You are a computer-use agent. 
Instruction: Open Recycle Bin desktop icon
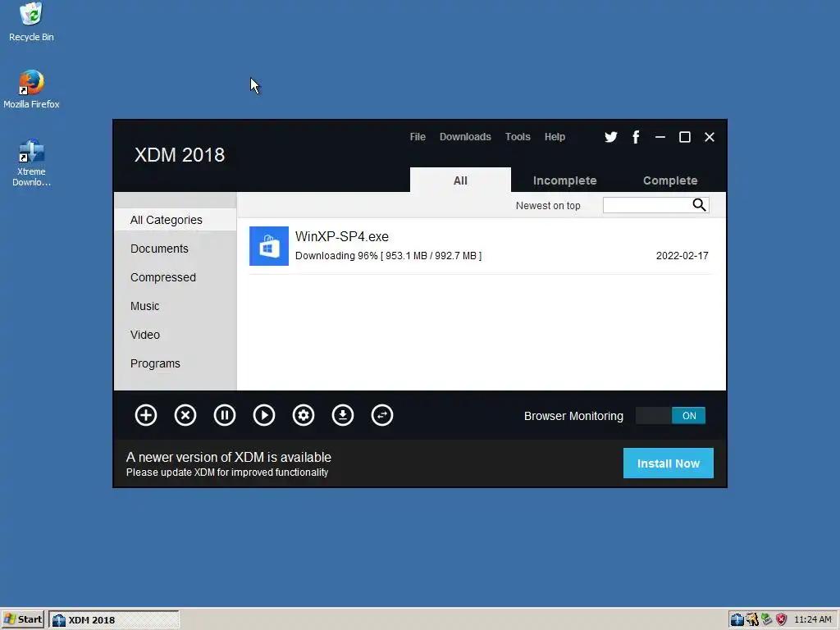(31, 22)
